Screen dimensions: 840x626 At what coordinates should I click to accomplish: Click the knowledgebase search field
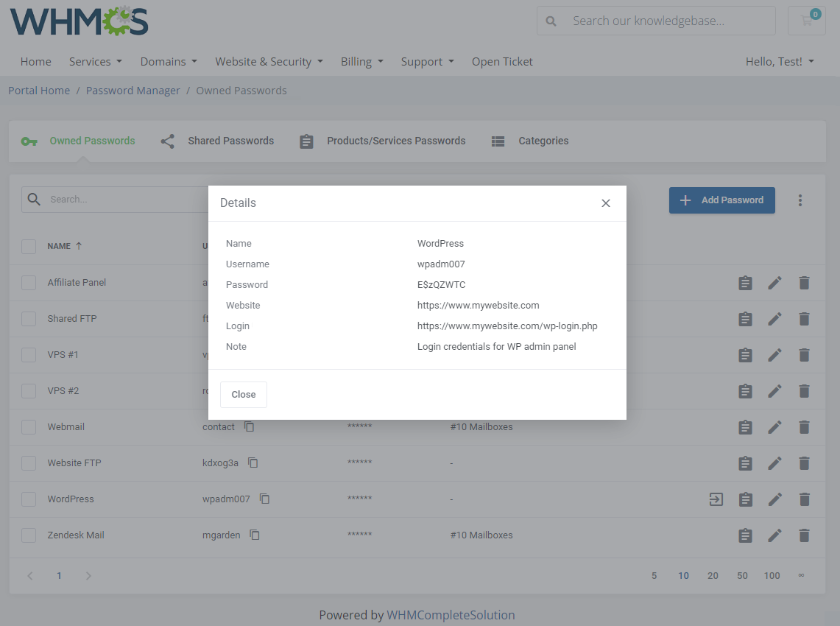pyautogui.click(x=656, y=21)
